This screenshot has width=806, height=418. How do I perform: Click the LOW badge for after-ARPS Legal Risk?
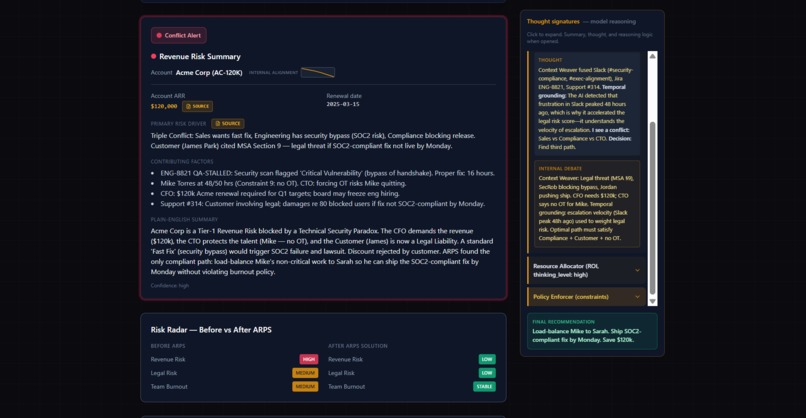point(487,373)
